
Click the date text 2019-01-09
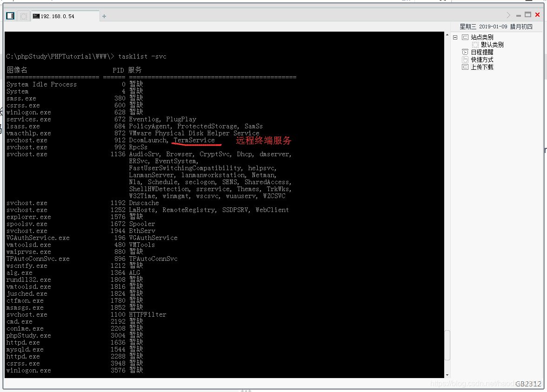493,27
